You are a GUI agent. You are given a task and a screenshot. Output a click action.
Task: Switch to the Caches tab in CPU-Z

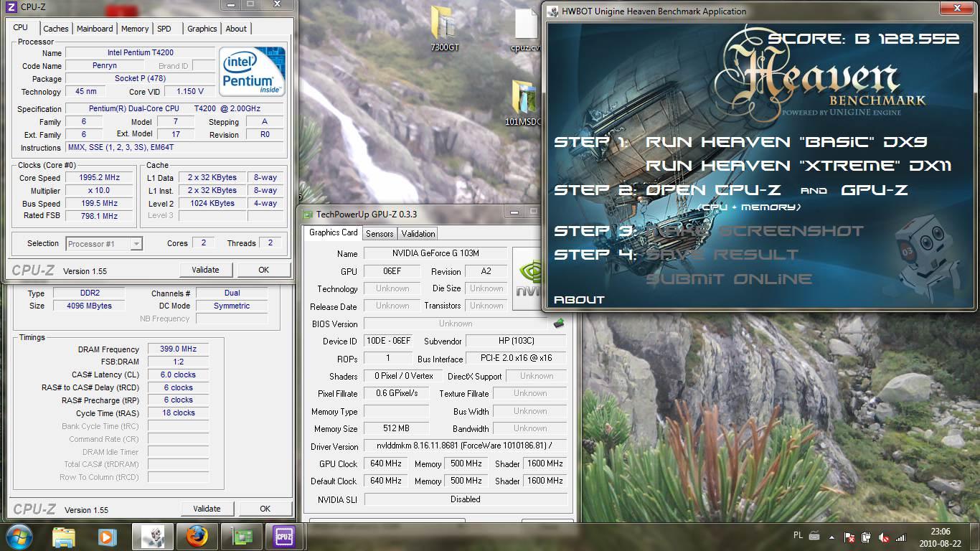(x=55, y=29)
